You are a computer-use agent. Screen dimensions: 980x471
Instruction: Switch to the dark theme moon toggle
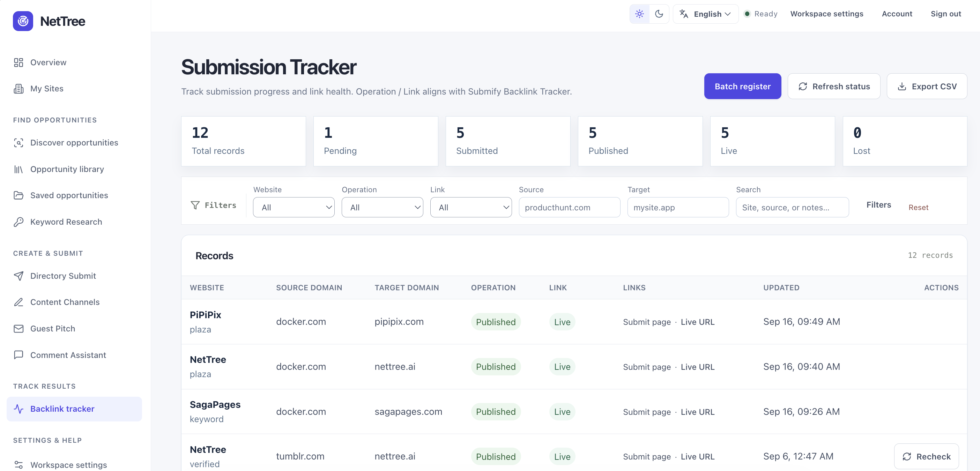659,14
